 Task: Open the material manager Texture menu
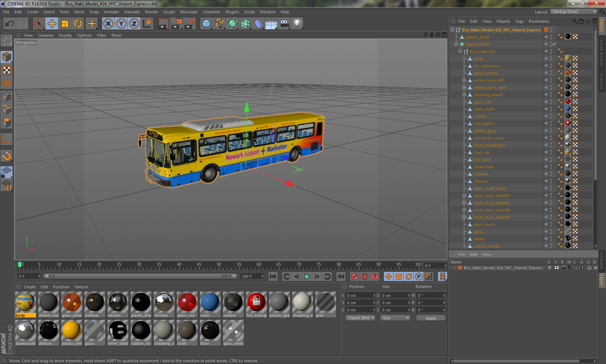coord(81,287)
